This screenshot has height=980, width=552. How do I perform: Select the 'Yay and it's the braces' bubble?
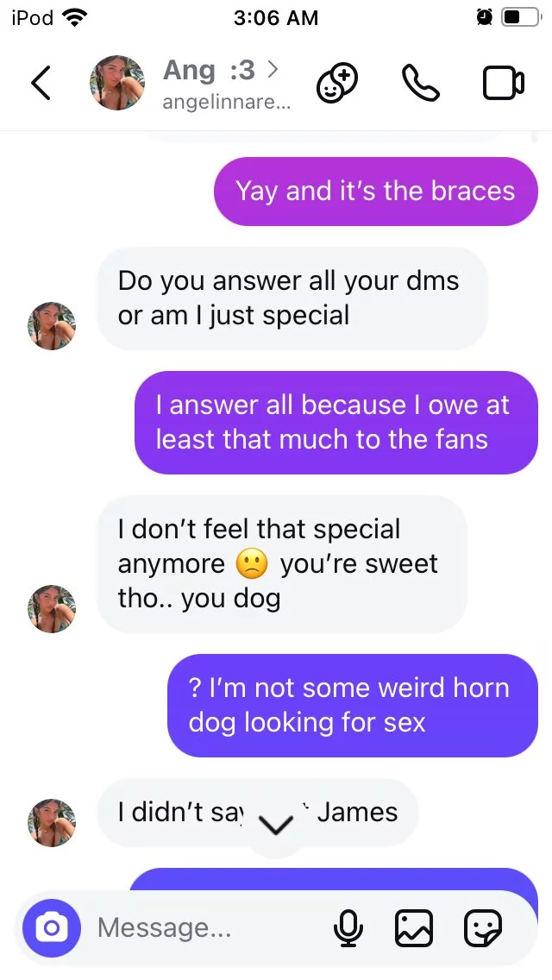[376, 192]
